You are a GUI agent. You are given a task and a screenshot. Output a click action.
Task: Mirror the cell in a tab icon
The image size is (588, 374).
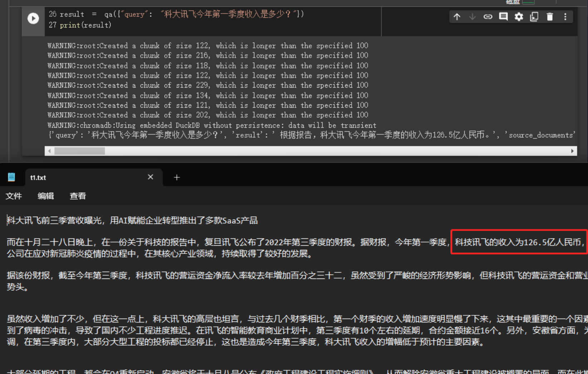(534, 17)
